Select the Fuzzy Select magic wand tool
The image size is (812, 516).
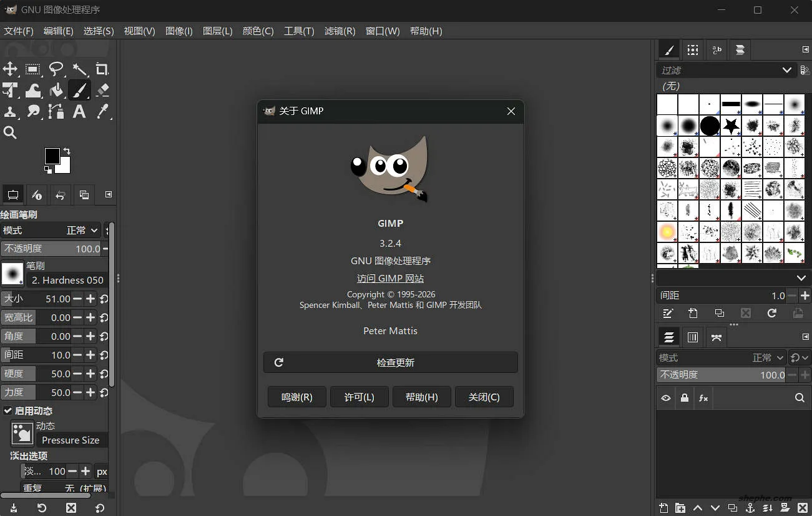79,69
